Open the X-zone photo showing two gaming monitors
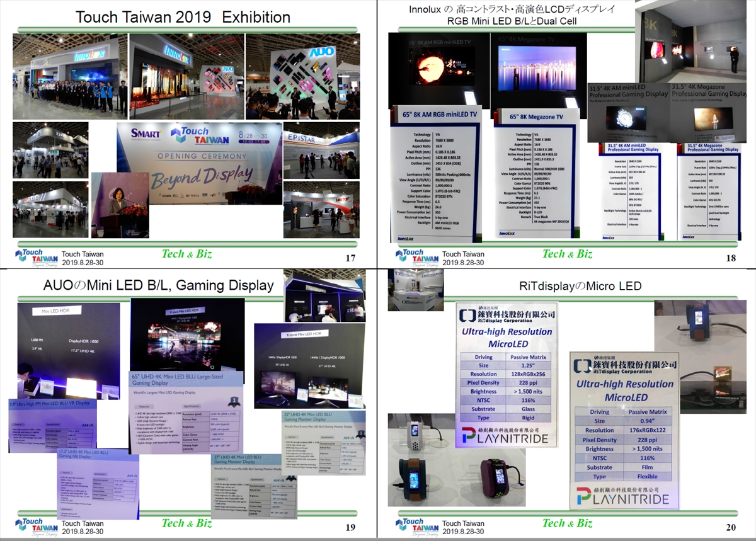The width and height of the screenshot is (756, 541). pyautogui.click(x=309, y=366)
